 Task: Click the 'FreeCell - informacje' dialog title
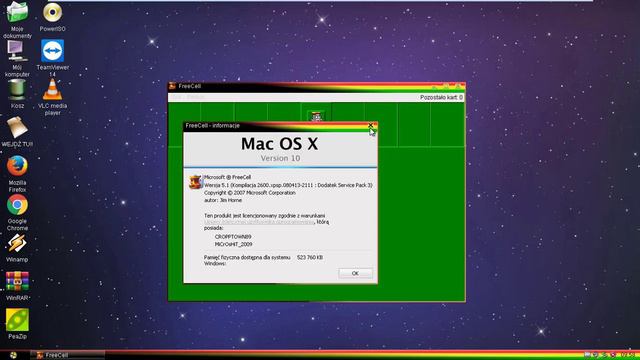pyautogui.click(x=213, y=125)
